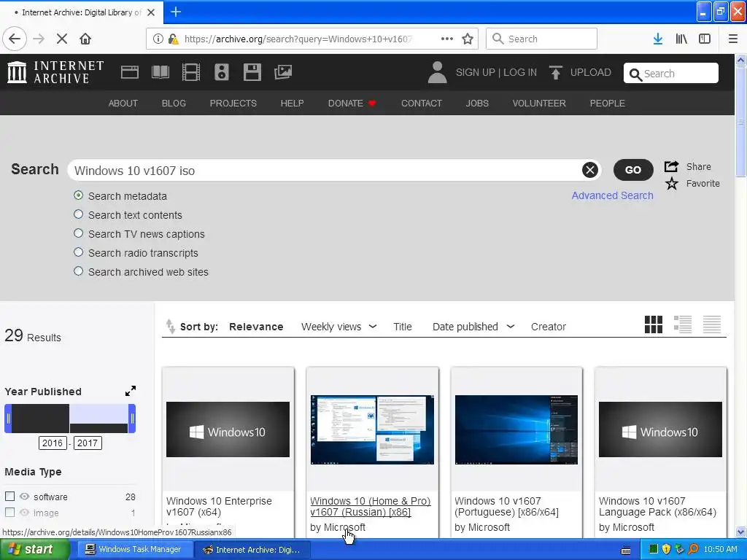The width and height of the screenshot is (747, 560).
Task: Click the left year range slider handle
Action: (7, 419)
